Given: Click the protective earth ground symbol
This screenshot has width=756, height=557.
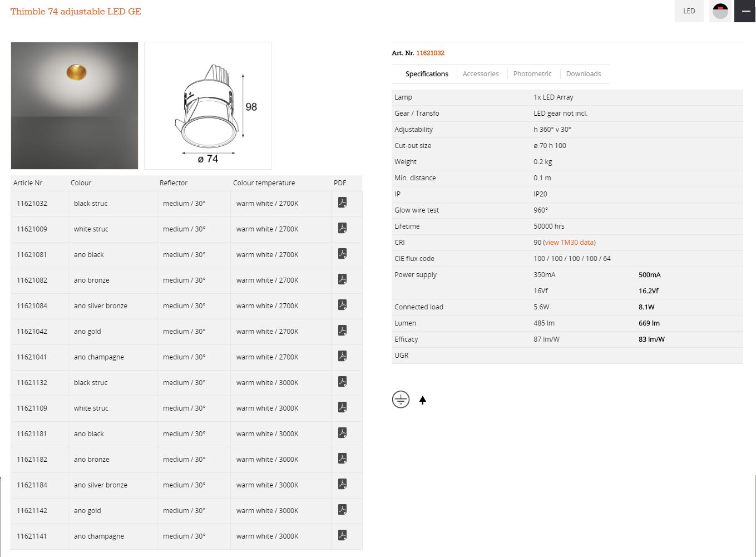Looking at the screenshot, I should [400, 399].
